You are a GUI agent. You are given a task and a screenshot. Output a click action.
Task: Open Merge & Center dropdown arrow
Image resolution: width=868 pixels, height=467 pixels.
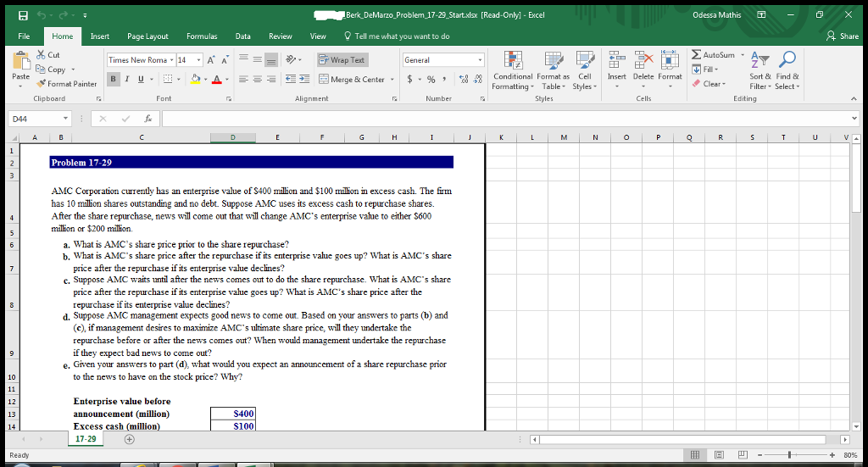point(392,79)
